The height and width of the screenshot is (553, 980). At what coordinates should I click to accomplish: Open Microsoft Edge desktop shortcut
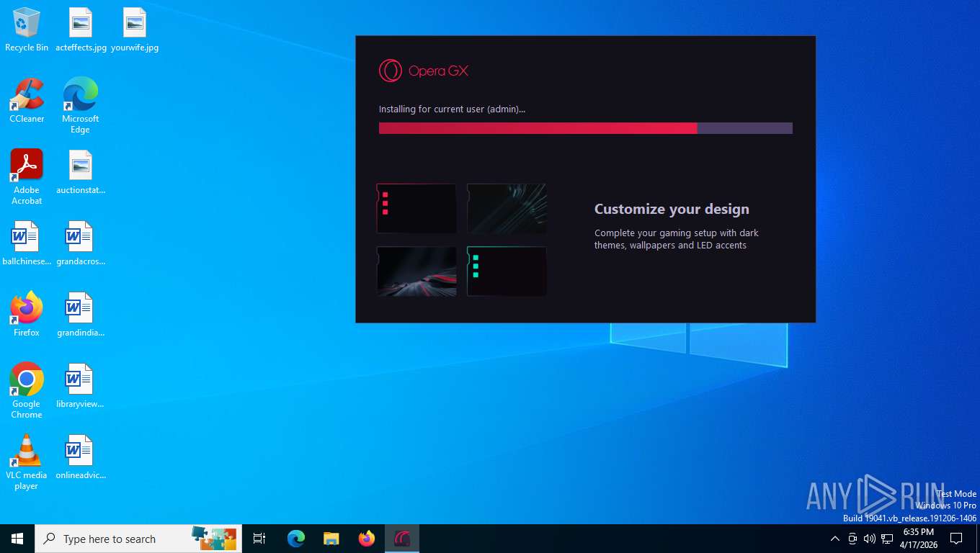[81, 106]
